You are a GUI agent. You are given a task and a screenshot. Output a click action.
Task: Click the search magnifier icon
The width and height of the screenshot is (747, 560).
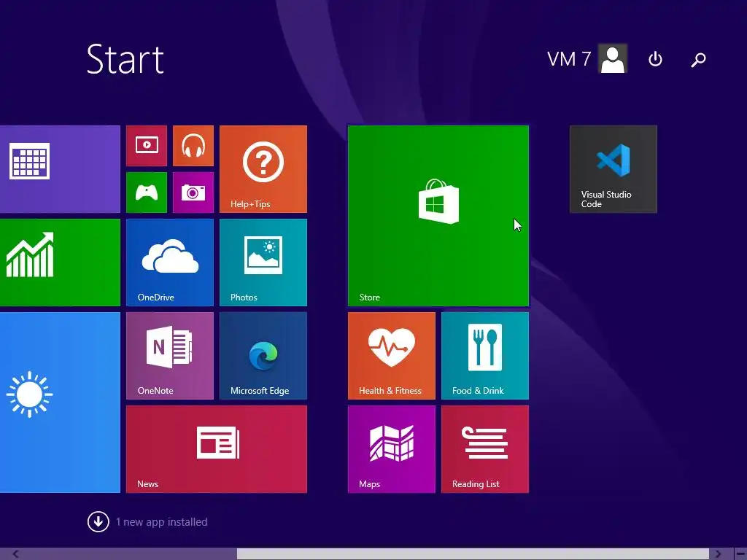coord(698,60)
